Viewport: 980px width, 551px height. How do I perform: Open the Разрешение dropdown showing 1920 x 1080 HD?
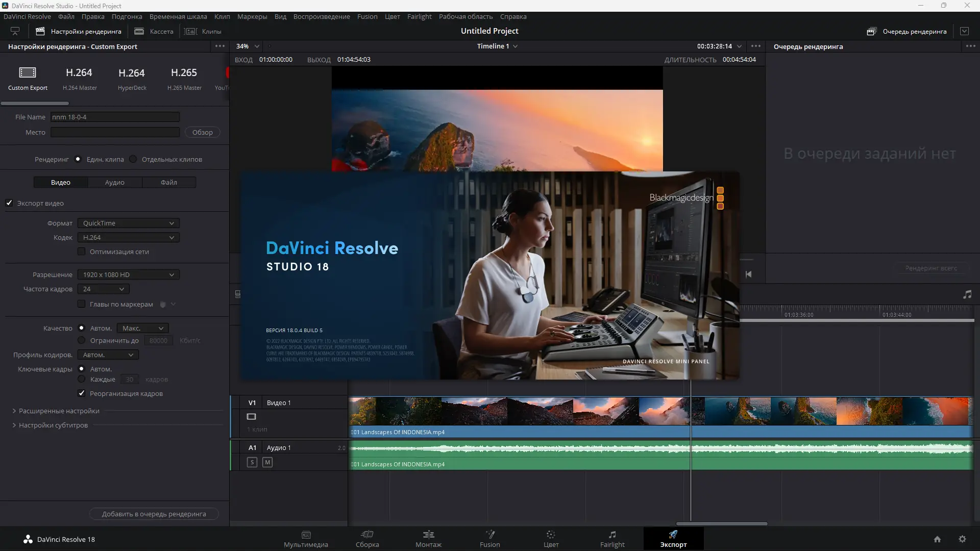[x=128, y=274]
